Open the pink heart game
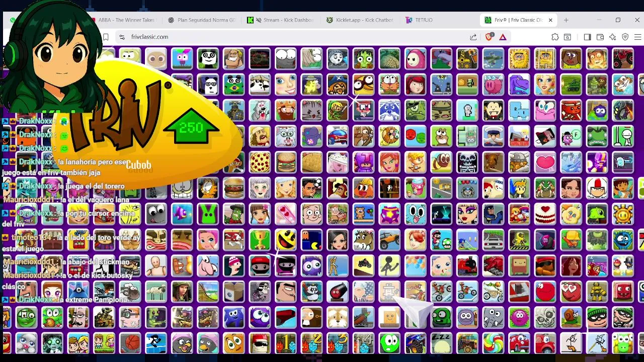 (x=545, y=162)
